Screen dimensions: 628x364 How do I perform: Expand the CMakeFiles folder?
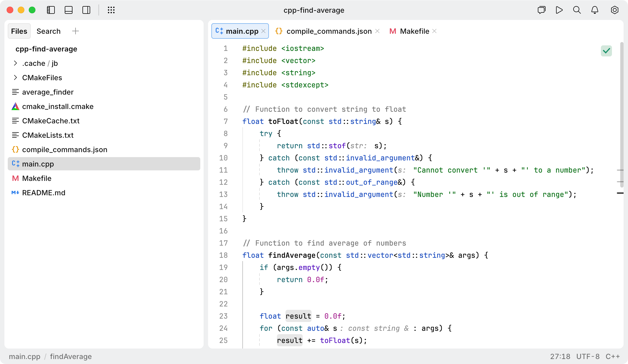tap(15, 78)
